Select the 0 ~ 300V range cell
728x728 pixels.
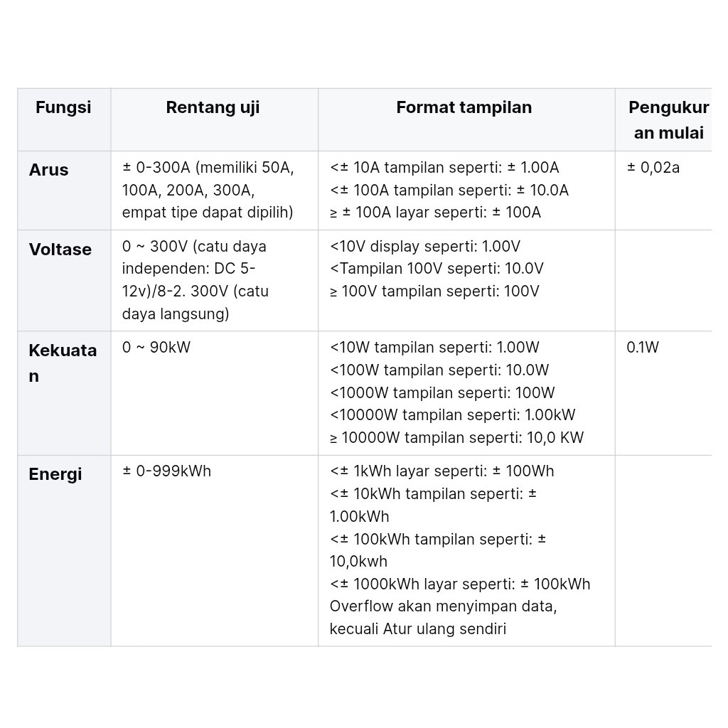[196, 280]
